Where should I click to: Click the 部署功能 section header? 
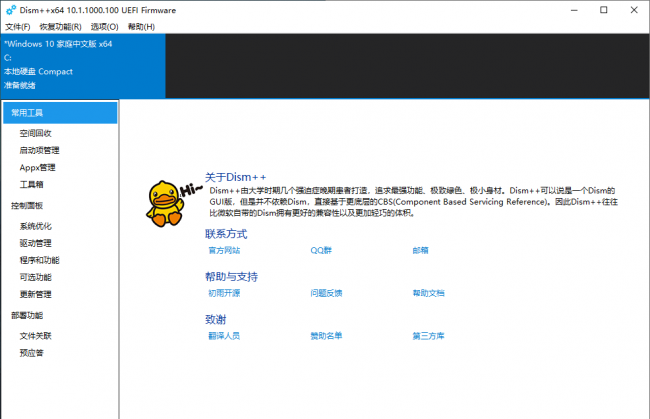pyautogui.click(x=27, y=315)
